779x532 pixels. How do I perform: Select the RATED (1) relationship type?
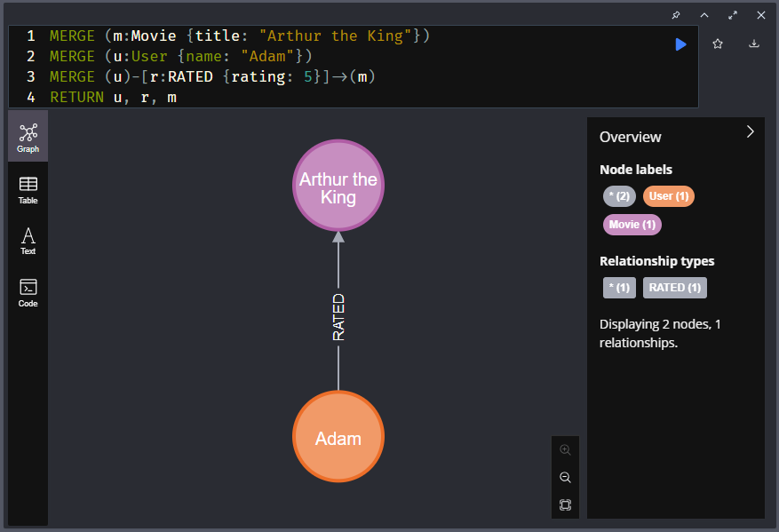tap(675, 288)
